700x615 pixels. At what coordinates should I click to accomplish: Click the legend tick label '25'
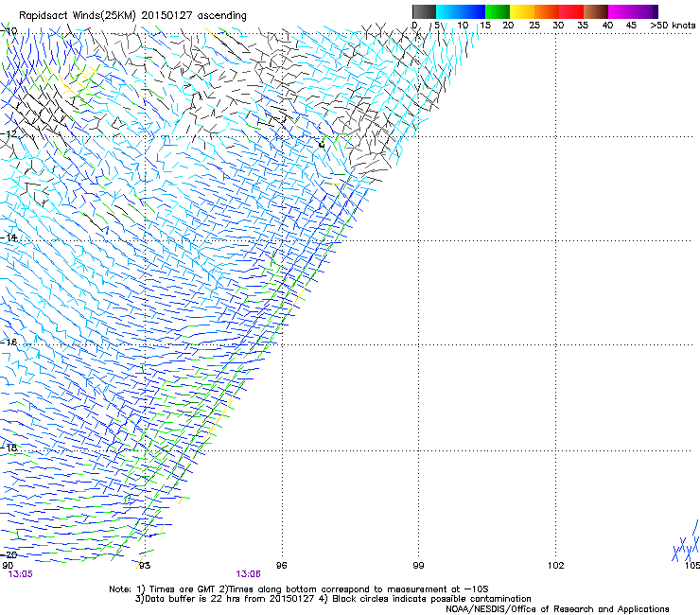(534, 26)
